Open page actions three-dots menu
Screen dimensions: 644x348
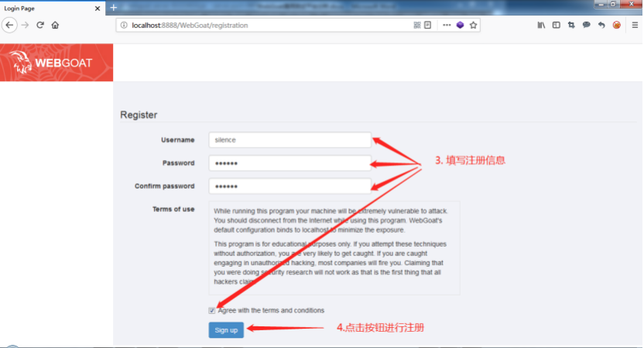coord(447,25)
